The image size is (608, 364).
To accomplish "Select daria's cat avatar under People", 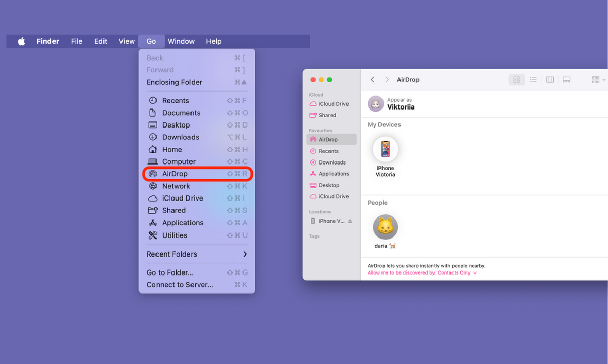I will coord(385,227).
